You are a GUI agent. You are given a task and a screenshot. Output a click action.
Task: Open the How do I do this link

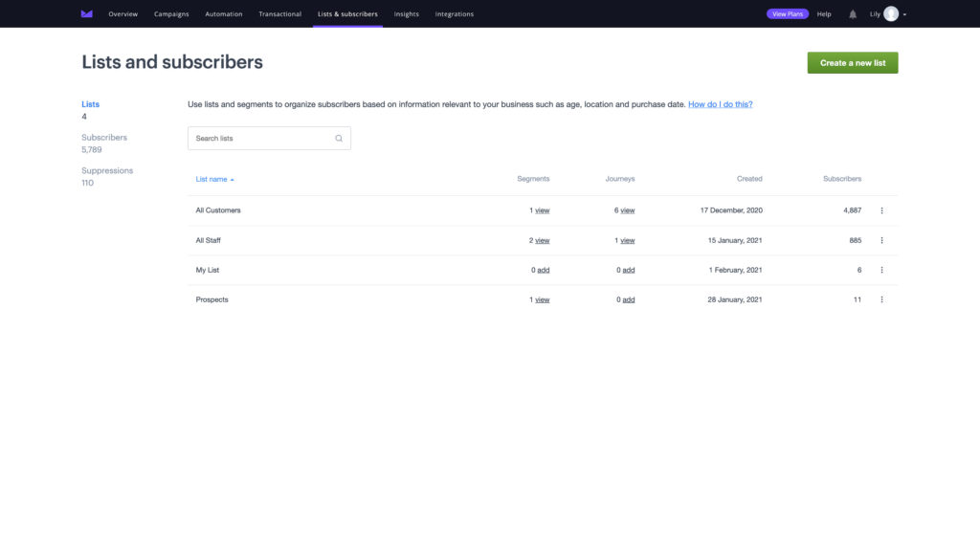(721, 103)
